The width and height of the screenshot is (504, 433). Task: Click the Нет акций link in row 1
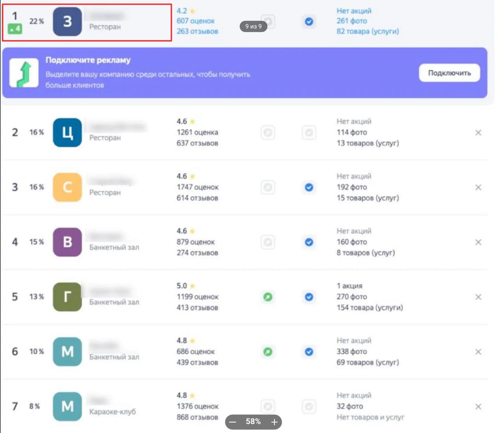coord(354,11)
